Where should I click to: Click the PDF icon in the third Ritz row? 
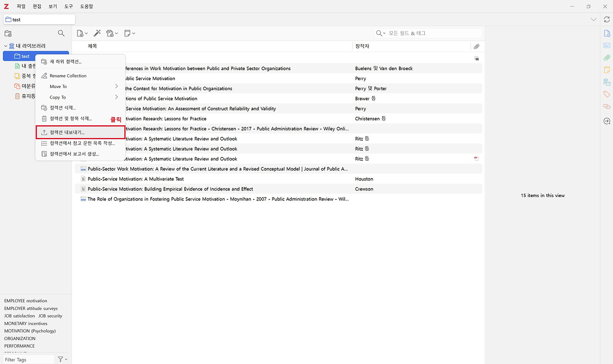477,159
